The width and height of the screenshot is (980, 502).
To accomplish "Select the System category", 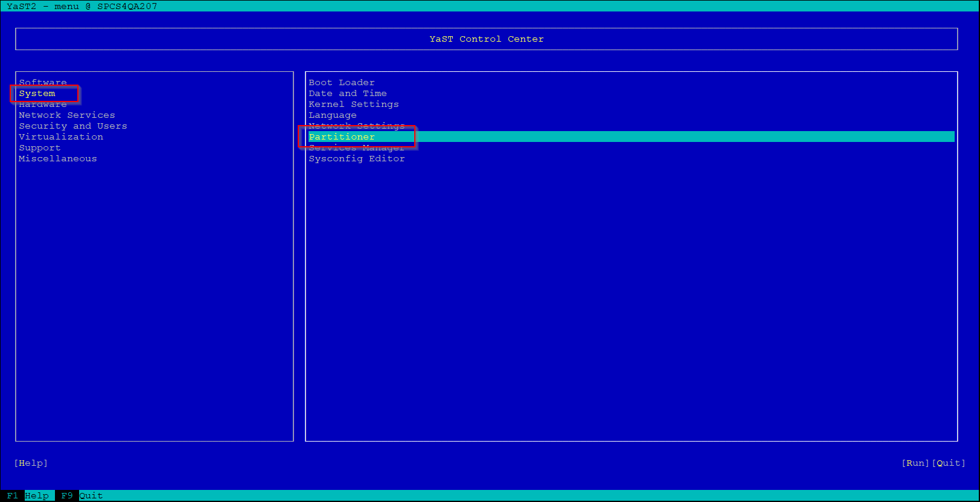I will 37,94.
